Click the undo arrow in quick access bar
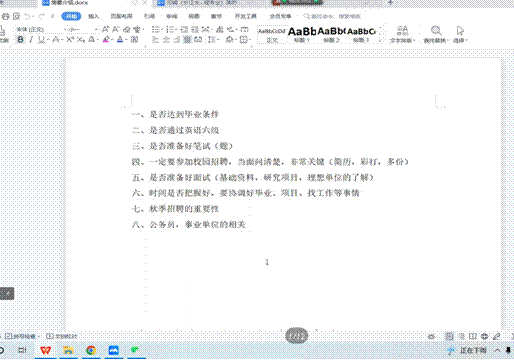514x362 pixels. 27,16
